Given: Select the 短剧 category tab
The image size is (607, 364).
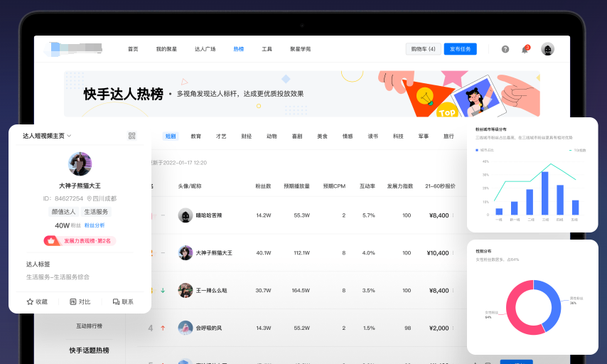Looking at the screenshot, I should (x=171, y=136).
